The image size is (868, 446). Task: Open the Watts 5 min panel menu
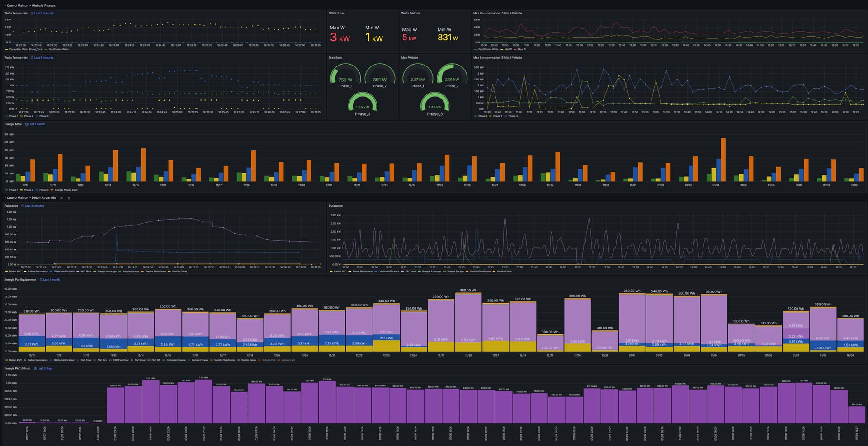(x=337, y=13)
